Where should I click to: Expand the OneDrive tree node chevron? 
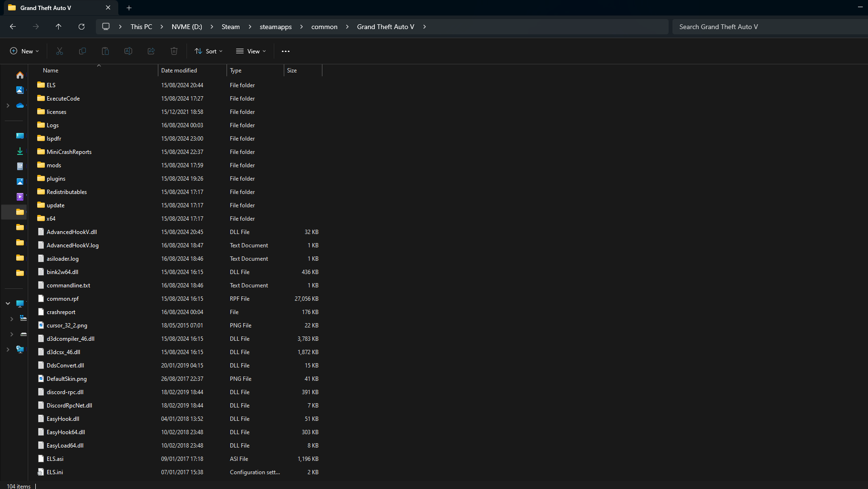click(x=8, y=105)
